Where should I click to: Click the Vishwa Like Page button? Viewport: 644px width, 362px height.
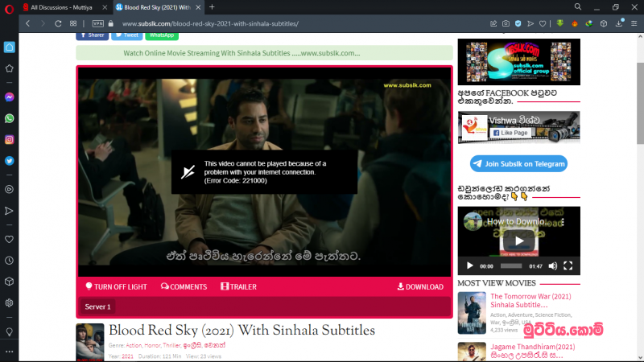510,133
